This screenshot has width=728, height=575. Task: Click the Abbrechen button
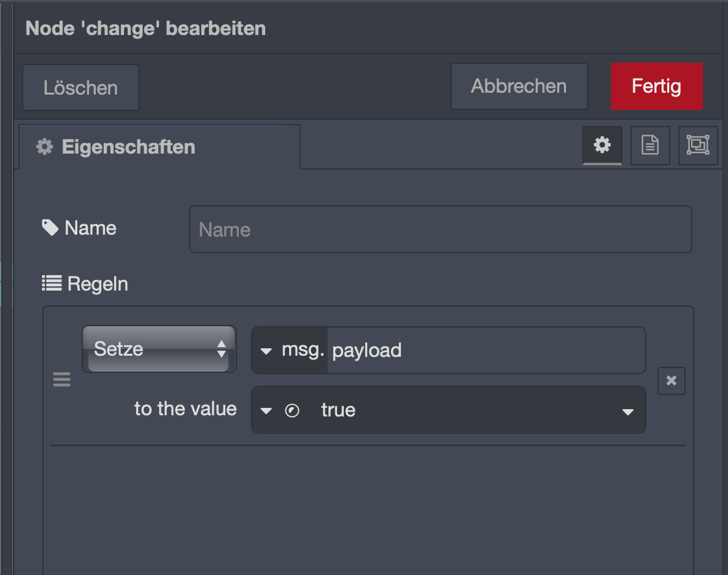pos(519,87)
